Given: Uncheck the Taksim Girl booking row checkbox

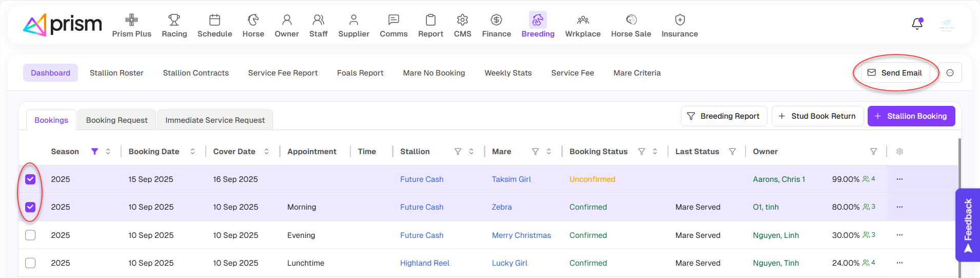Looking at the screenshot, I should pyautogui.click(x=30, y=179).
